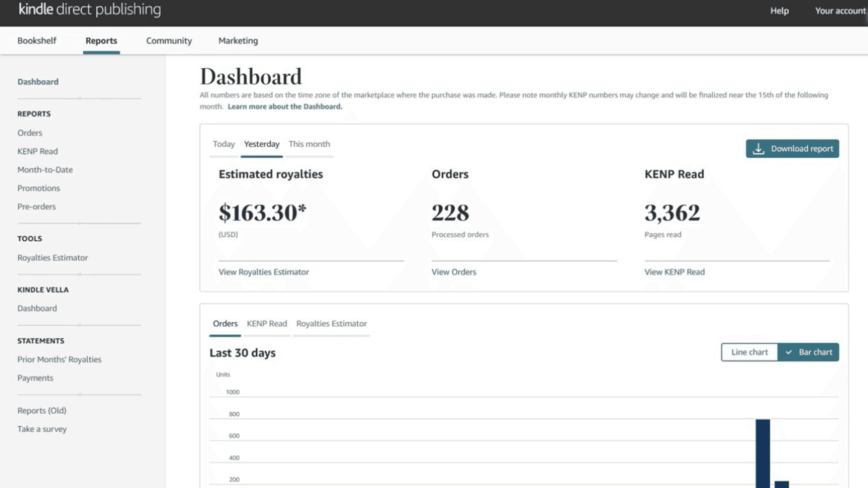
Task: Click View Orders link
Action: (x=454, y=272)
